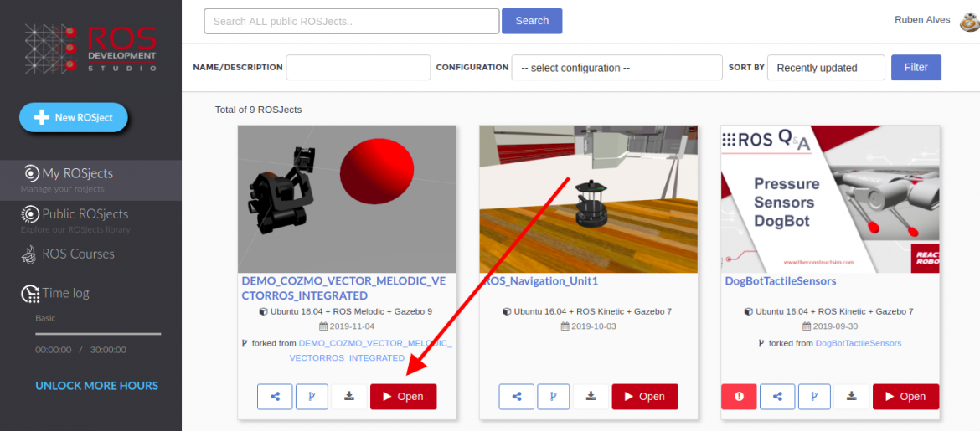Create a New ROSject

73,117
